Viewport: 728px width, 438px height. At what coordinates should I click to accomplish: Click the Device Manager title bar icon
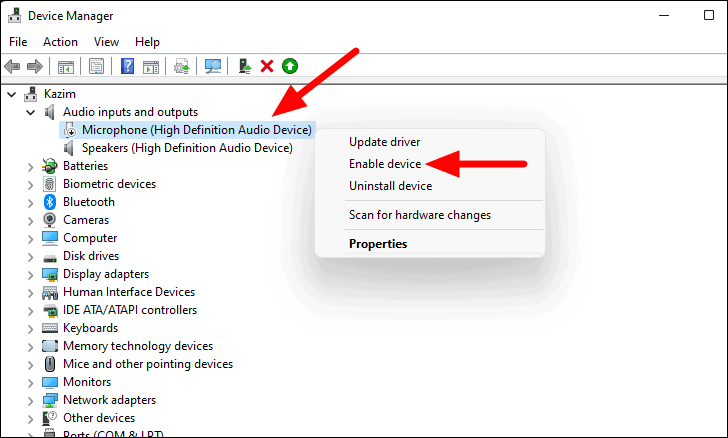pos(14,15)
